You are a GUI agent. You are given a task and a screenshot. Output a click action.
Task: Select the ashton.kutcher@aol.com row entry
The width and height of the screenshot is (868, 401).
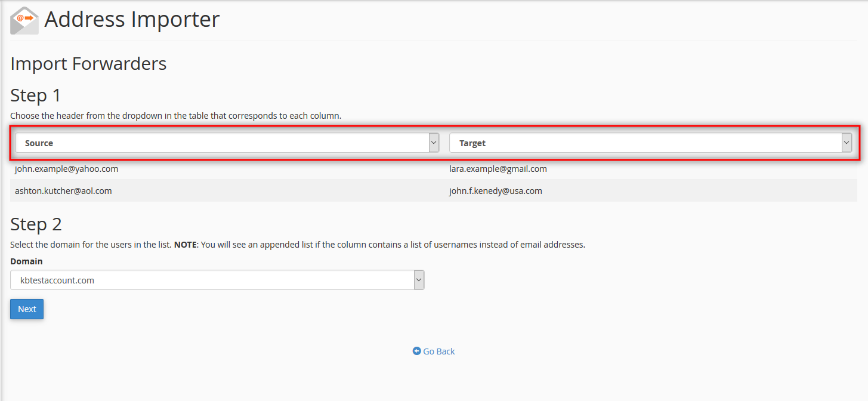tap(63, 191)
